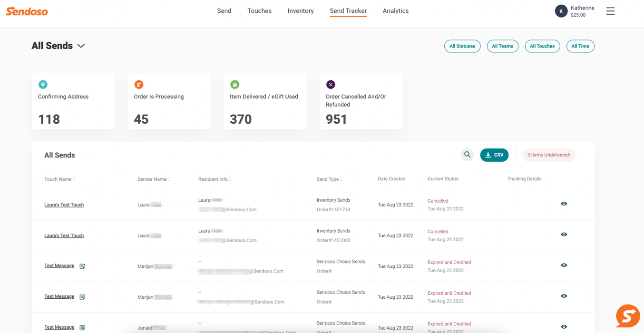
Task: Open the All Time filter
Action: click(x=580, y=46)
